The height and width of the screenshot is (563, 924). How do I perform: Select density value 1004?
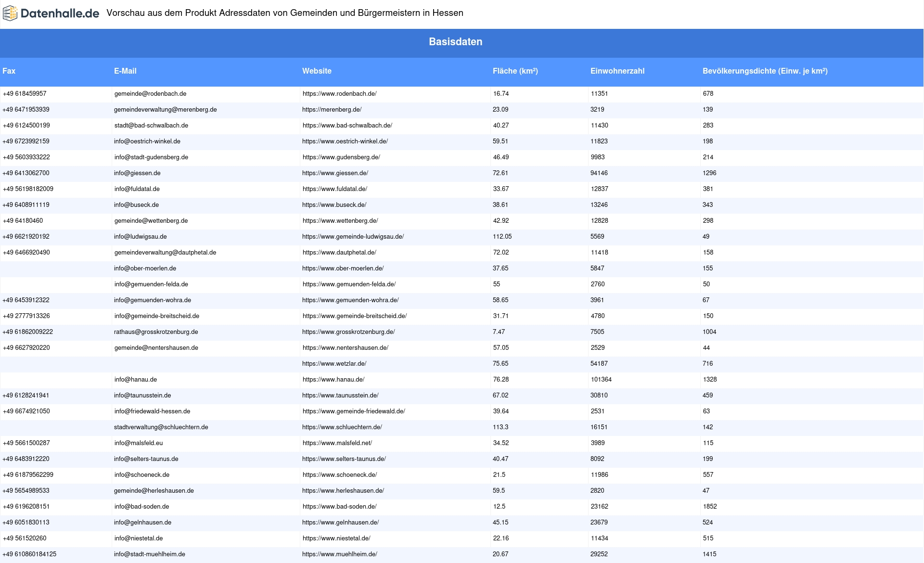[709, 332]
